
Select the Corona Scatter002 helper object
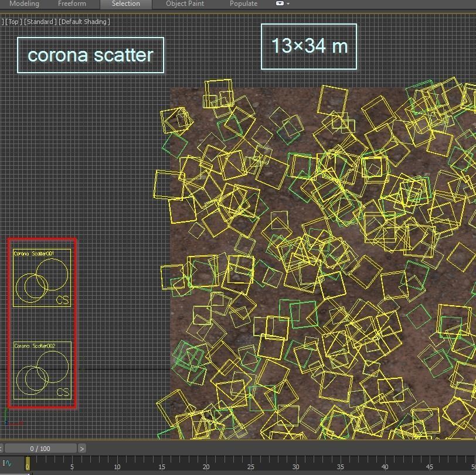pos(42,370)
